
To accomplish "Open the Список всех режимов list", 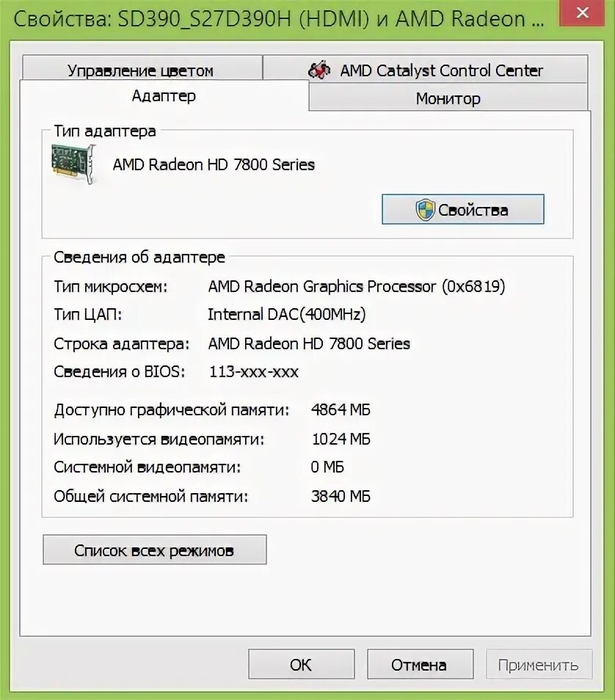I will point(155,550).
